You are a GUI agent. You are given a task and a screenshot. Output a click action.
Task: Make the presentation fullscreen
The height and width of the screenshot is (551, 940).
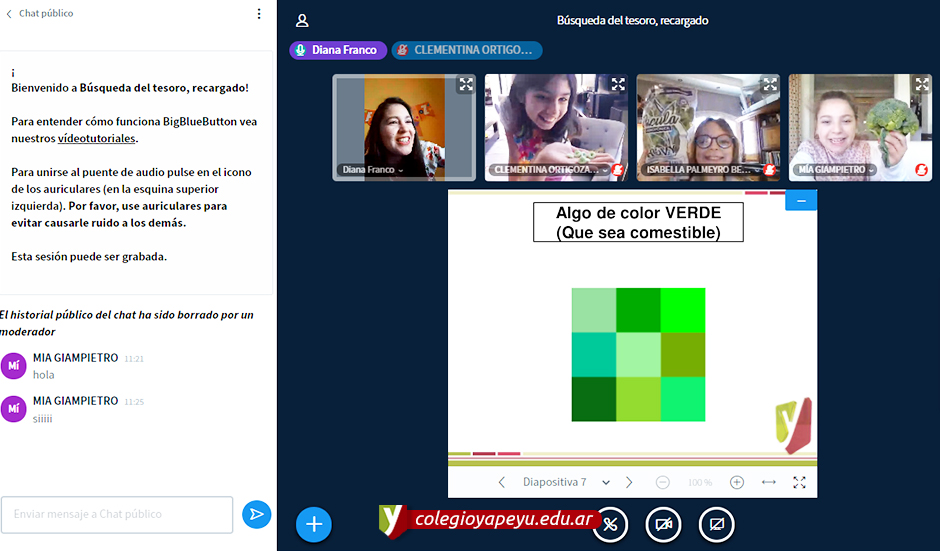(799, 482)
